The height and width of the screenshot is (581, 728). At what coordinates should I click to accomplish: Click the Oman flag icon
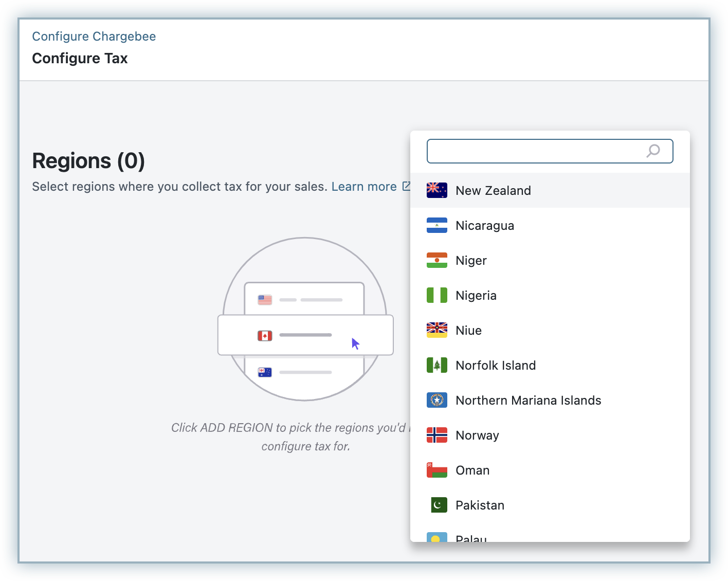tap(436, 470)
